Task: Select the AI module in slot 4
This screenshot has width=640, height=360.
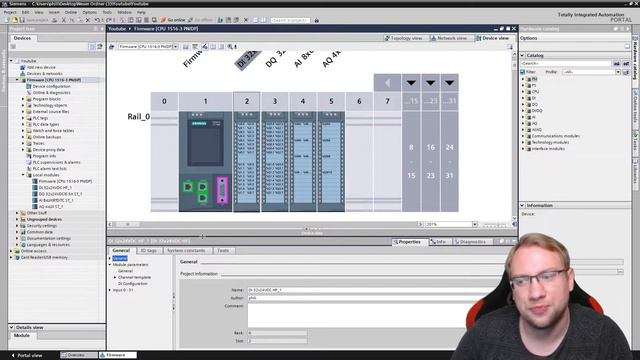Action: click(x=303, y=161)
